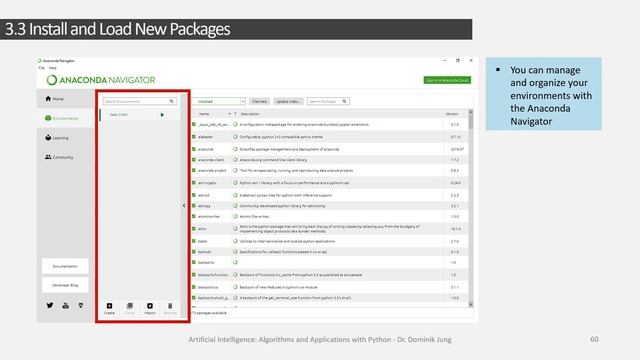
Task: Click the Clone environment icon
Action: coord(130,306)
